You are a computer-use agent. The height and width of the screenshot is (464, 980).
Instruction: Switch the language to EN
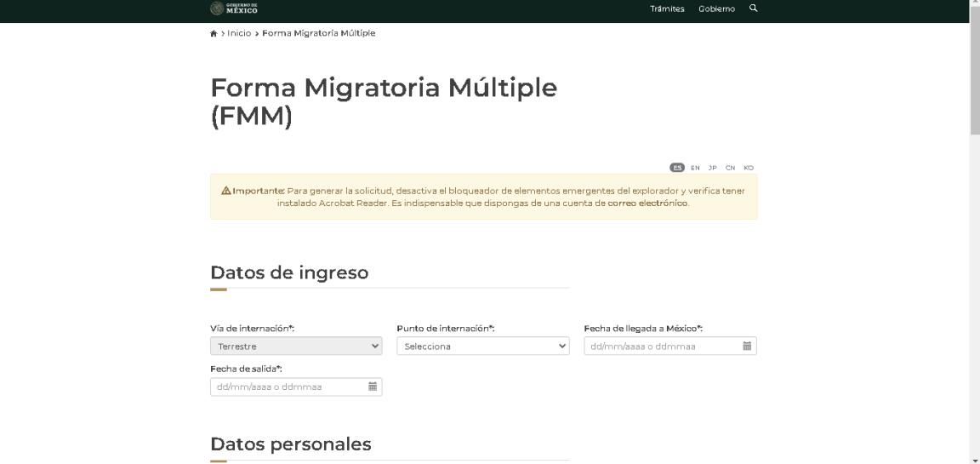click(x=695, y=168)
